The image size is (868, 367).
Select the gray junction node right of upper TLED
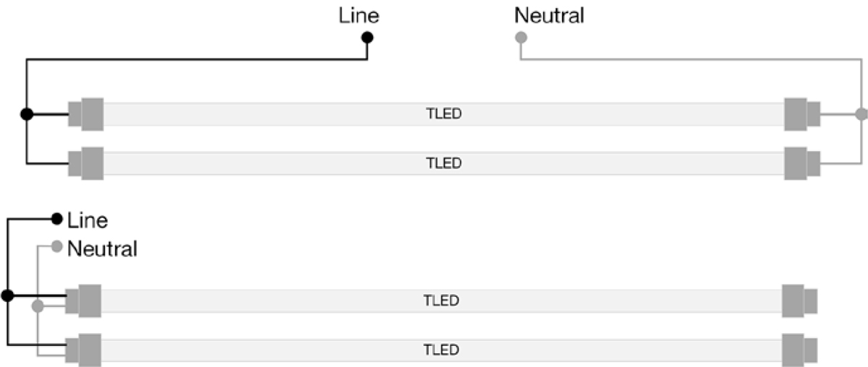pyautogui.click(x=861, y=114)
